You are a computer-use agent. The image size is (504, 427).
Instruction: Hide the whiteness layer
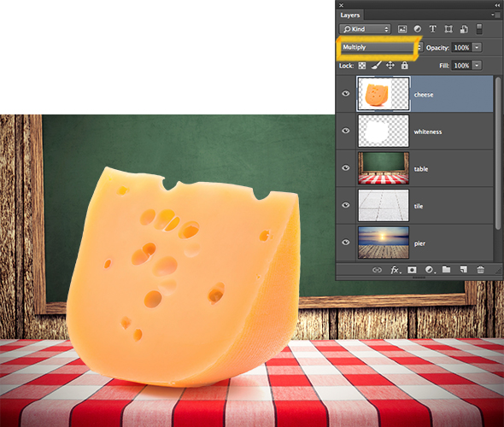(x=345, y=131)
